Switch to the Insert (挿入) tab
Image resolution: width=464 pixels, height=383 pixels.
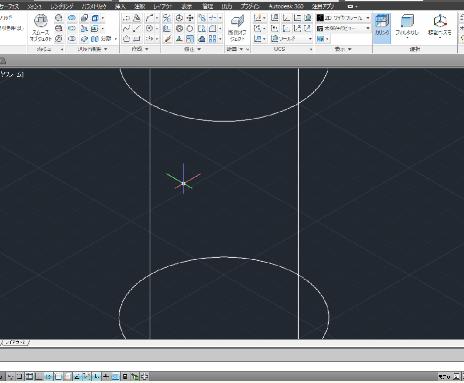pyautogui.click(x=120, y=6)
